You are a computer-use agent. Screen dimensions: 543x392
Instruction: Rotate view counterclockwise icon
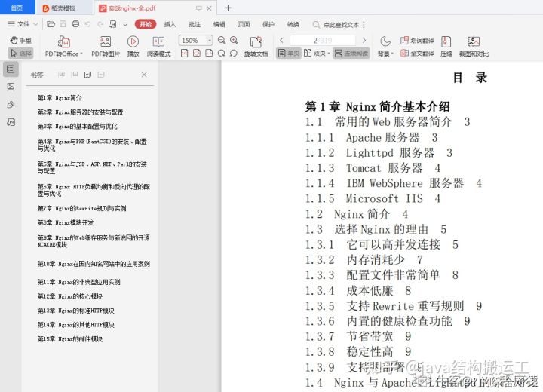(233, 53)
